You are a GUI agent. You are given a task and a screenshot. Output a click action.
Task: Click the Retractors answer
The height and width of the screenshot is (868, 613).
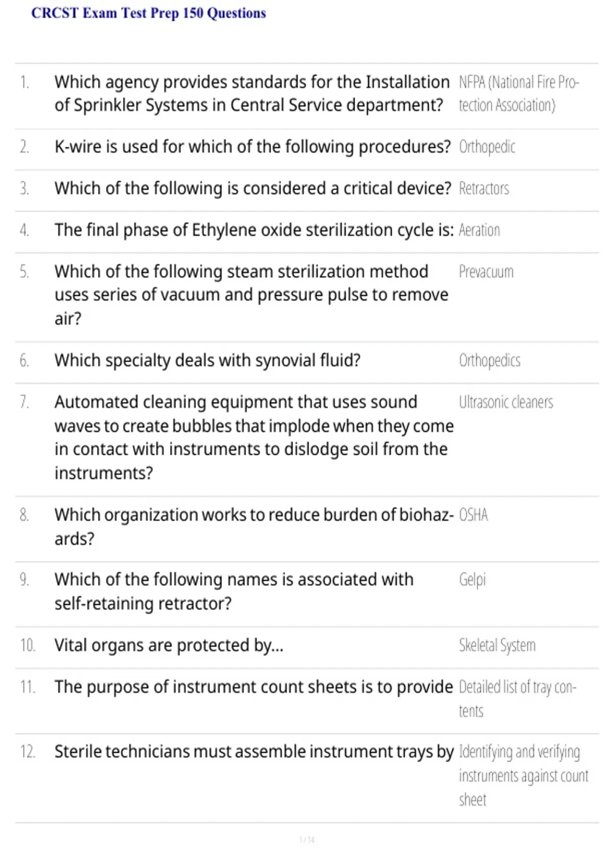(484, 188)
